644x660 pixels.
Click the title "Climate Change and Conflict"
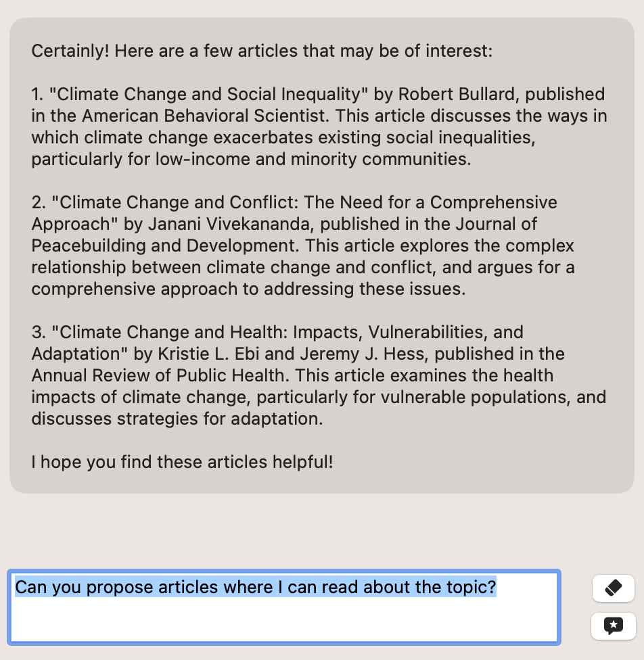point(175,202)
